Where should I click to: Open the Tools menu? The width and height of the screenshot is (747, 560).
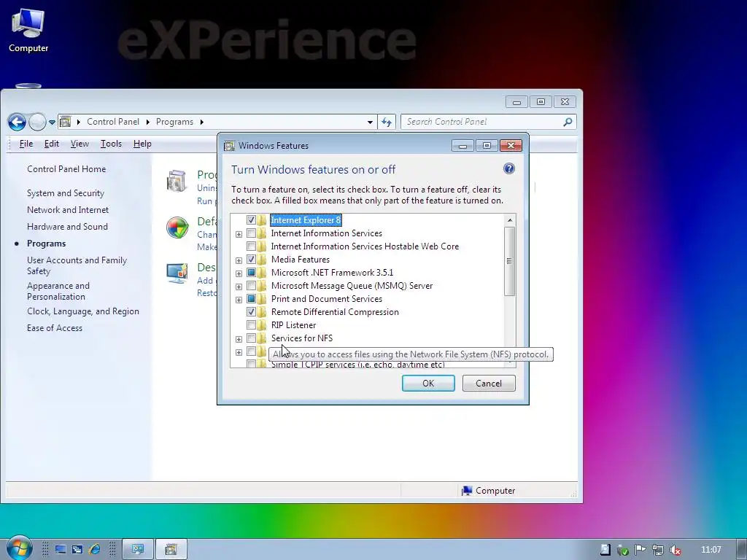[x=111, y=144]
